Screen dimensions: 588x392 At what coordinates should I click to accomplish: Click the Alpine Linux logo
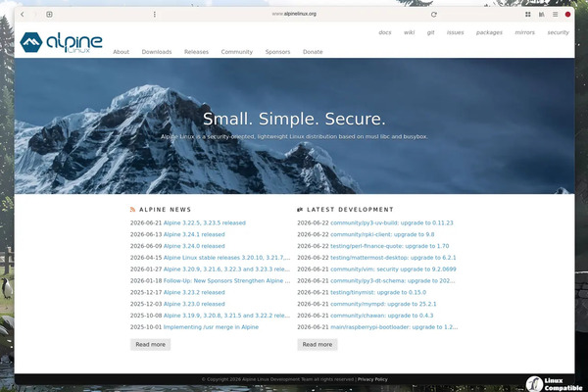tap(61, 42)
